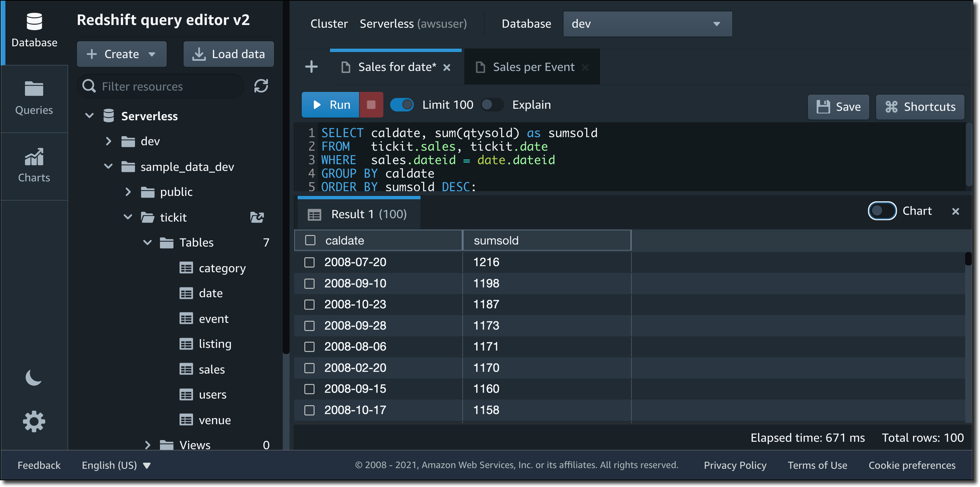Click the Load data button
Image resolution: width=980 pixels, height=487 pixels.
[x=229, y=54]
